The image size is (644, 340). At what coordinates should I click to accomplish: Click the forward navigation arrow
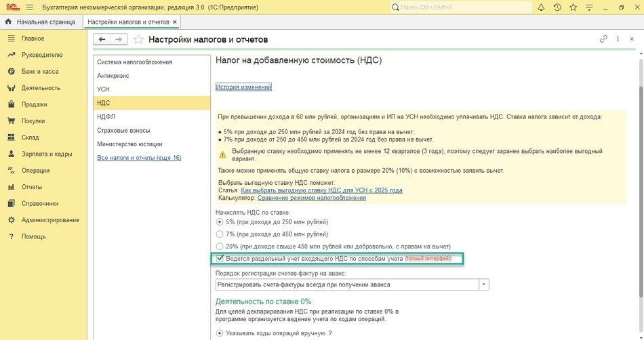[120, 39]
